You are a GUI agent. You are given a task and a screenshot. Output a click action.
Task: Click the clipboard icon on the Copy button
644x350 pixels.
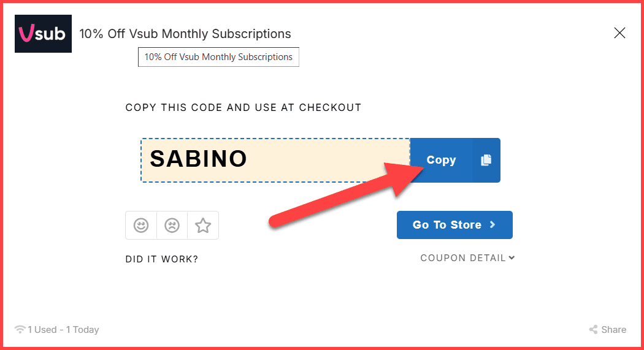486,160
